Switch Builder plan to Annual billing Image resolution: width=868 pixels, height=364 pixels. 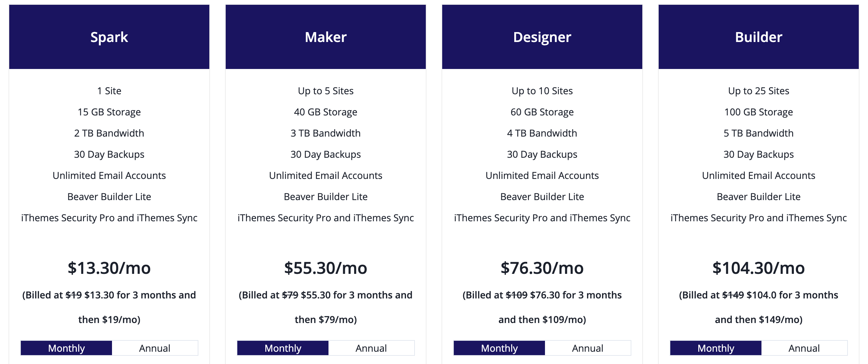804,348
